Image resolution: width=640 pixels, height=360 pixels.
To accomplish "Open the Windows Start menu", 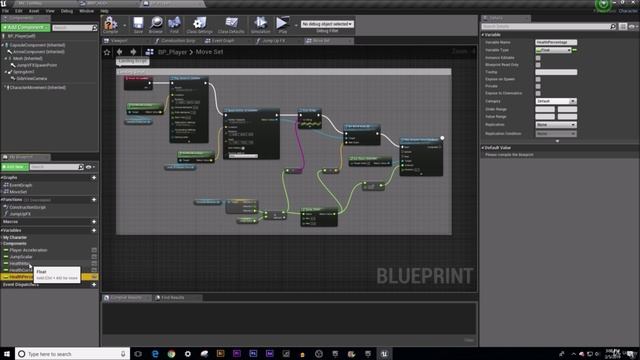I will point(7,354).
